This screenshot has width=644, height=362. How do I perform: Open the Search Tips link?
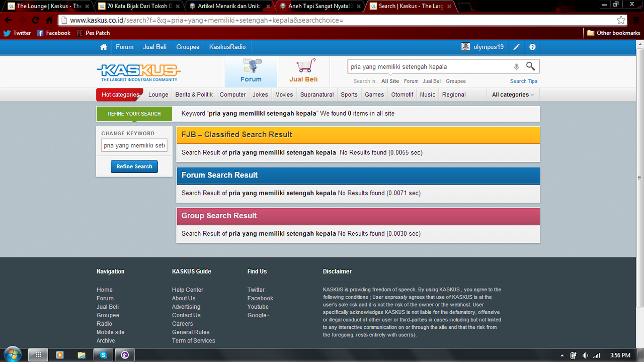(524, 81)
